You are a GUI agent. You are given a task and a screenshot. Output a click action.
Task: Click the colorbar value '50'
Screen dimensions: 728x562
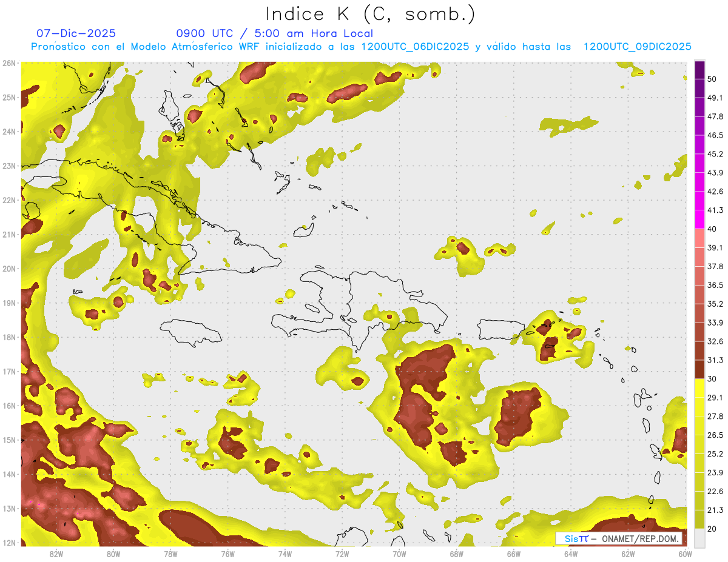coord(713,79)
